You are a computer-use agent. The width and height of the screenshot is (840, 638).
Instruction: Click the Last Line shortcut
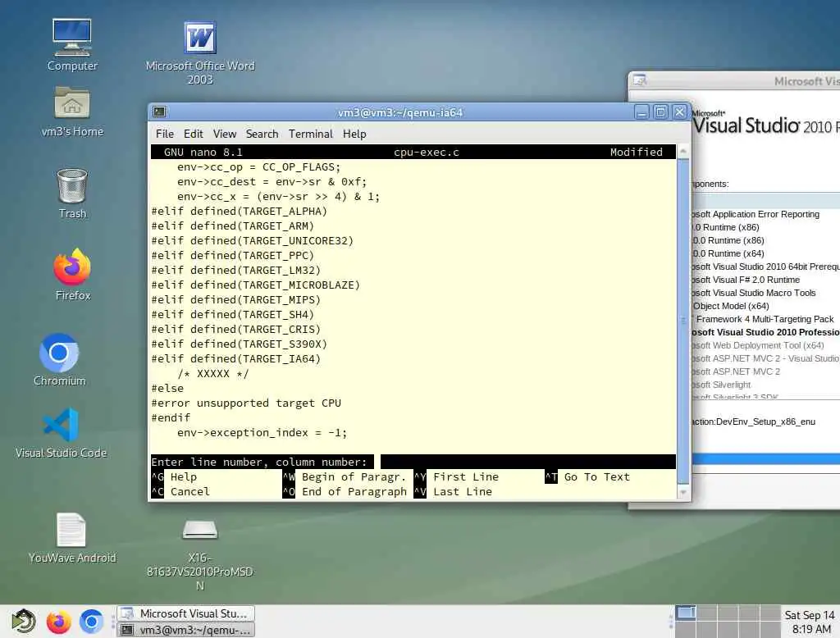[453, 492]
